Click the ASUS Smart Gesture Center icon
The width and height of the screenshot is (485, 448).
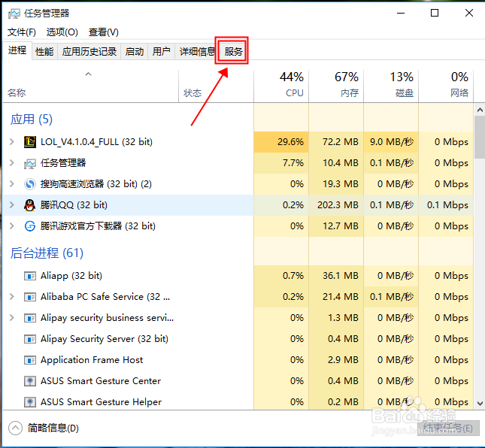(29, 381)
